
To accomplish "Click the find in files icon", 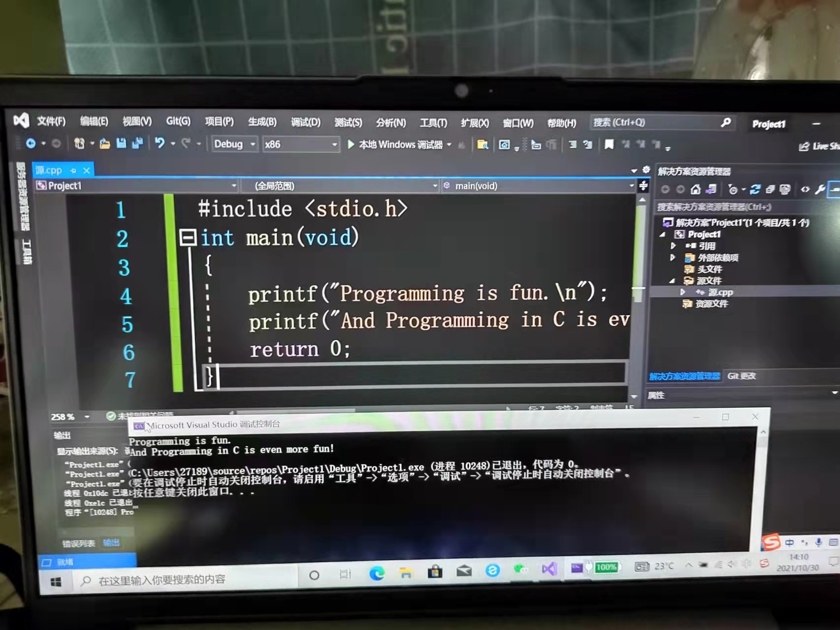I will [482, 145].
